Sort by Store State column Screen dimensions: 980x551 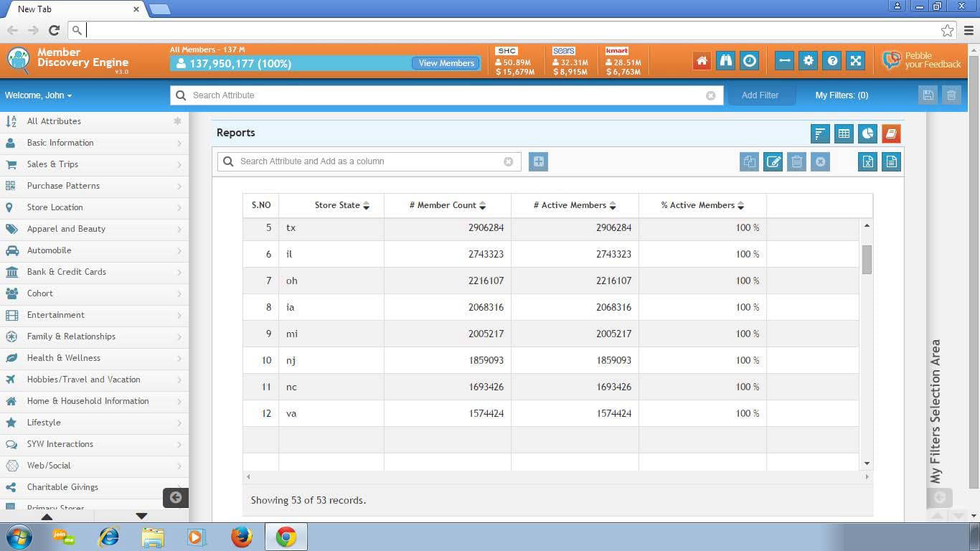click(x=366, y=206)
